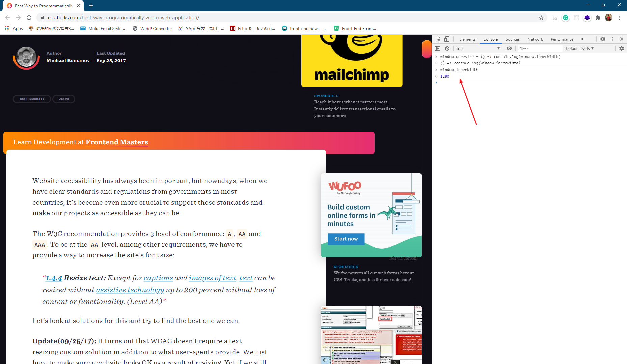Select the window.innerWidth console entry
Viewport: 627px width, 364px height.
point(459,70)
